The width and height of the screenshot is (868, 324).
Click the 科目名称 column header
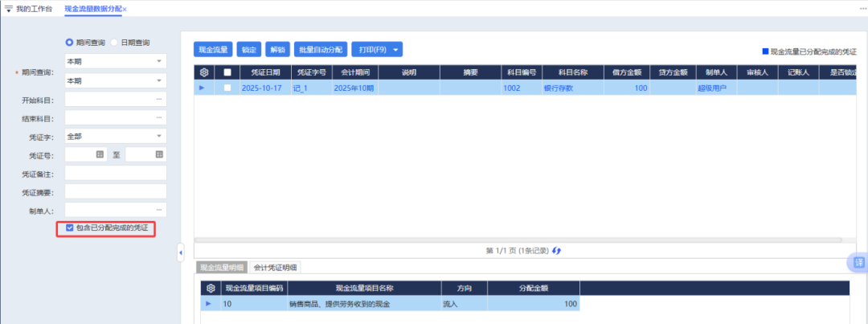coord(572,72)
